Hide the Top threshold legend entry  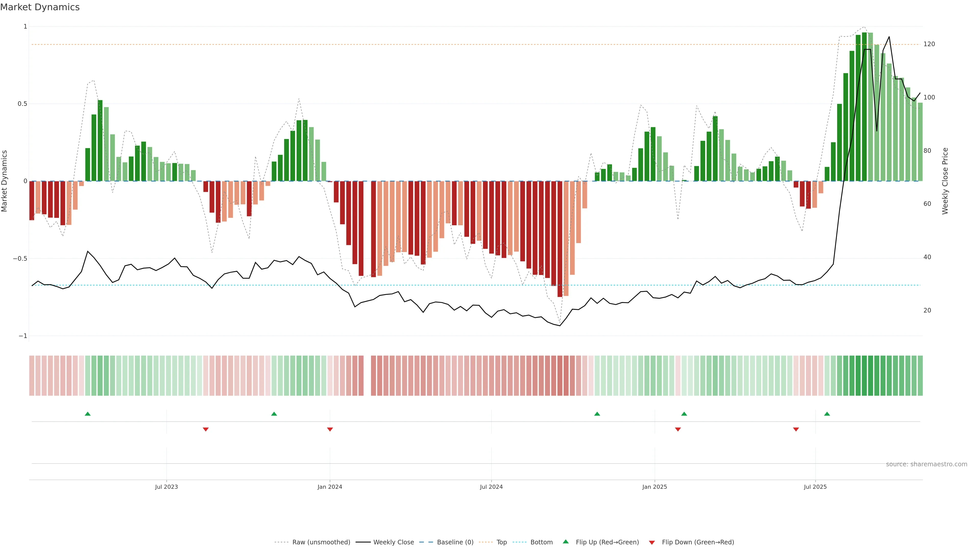[501, 542]
